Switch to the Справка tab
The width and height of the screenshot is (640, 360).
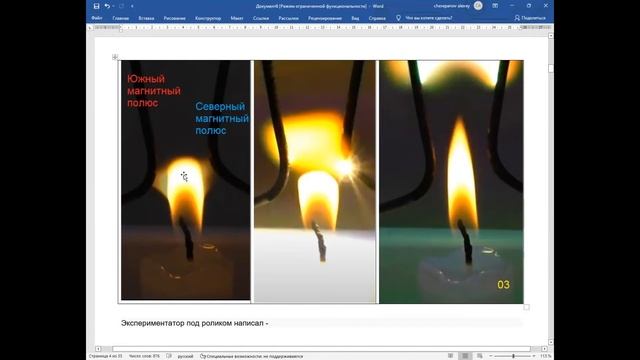(x=377, y=18)
